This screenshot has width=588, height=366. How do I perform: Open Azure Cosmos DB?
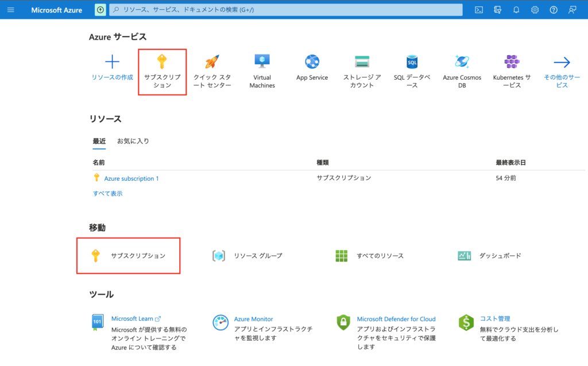click(462, 69)
